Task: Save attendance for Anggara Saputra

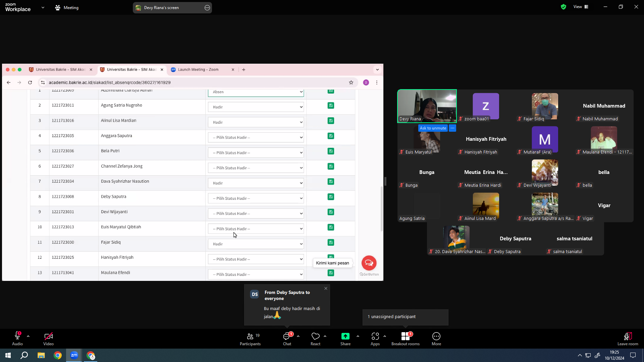Action: tap(331, 136)
